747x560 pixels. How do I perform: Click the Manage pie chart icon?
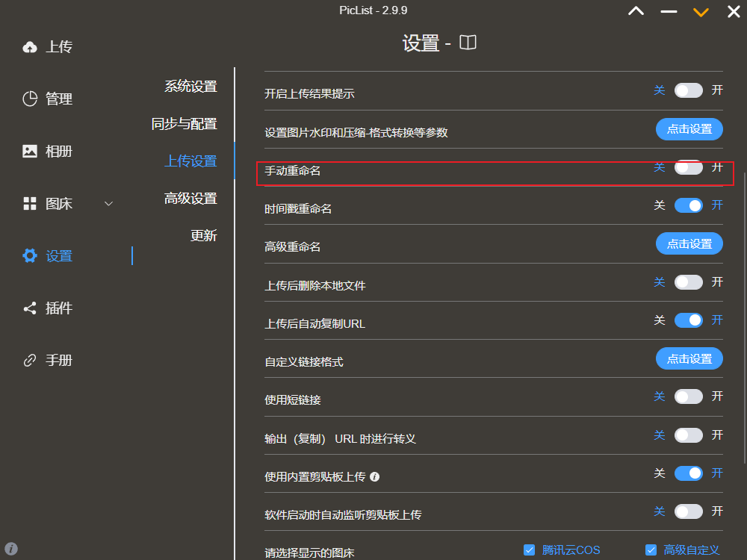pyautogui.click(x=30, y=99)
